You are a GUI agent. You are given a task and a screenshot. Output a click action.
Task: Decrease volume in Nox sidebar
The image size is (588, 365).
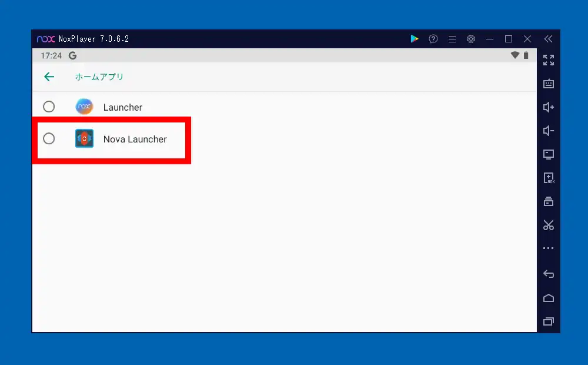(x=548, y=131)
